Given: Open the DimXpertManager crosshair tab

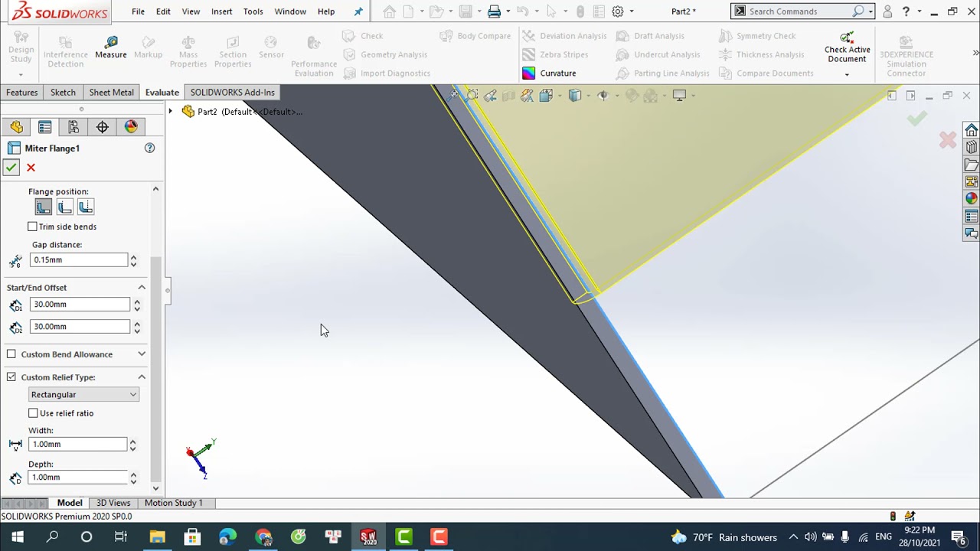Looking at the screenshot, I should pos(103,127).
